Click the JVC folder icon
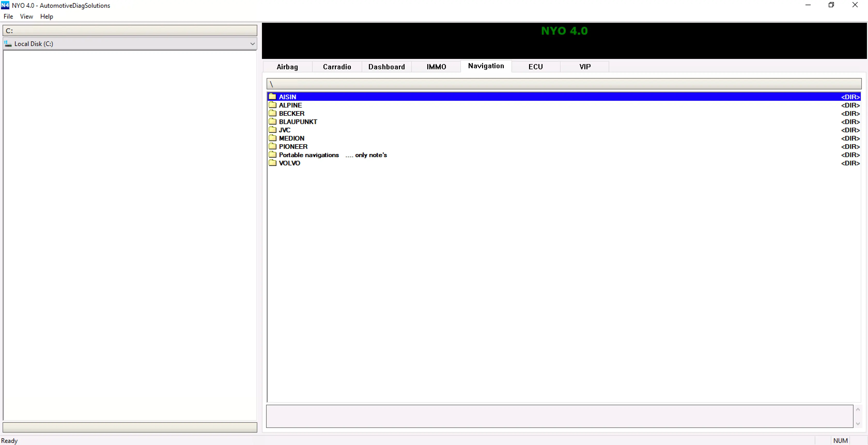 point(272,130)
